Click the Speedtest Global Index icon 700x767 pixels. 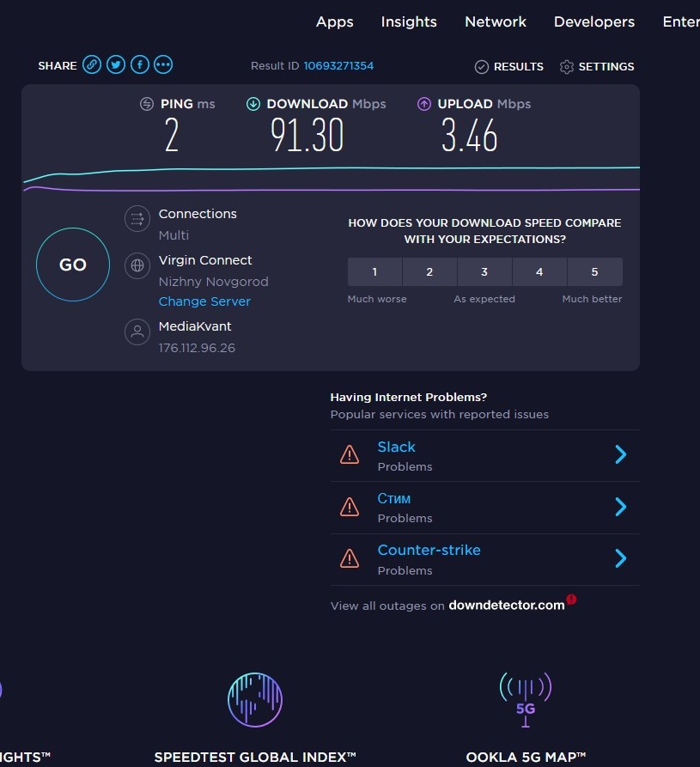254,700
